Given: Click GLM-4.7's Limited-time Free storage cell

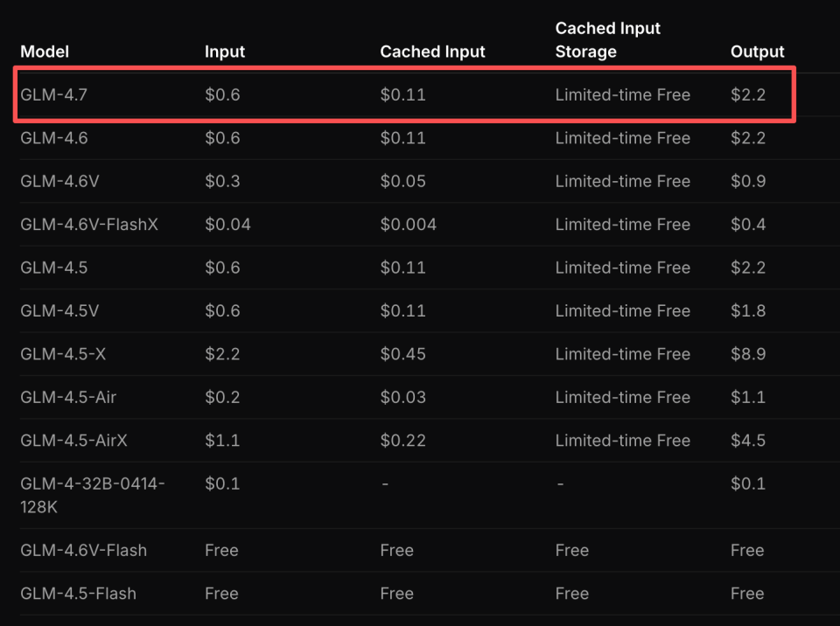Looking at the screenshot, I should click(x=622, y=94).
